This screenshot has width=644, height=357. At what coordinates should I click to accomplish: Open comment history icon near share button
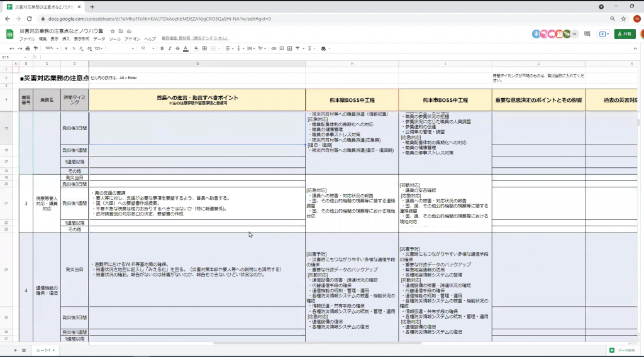coord(587,34)
